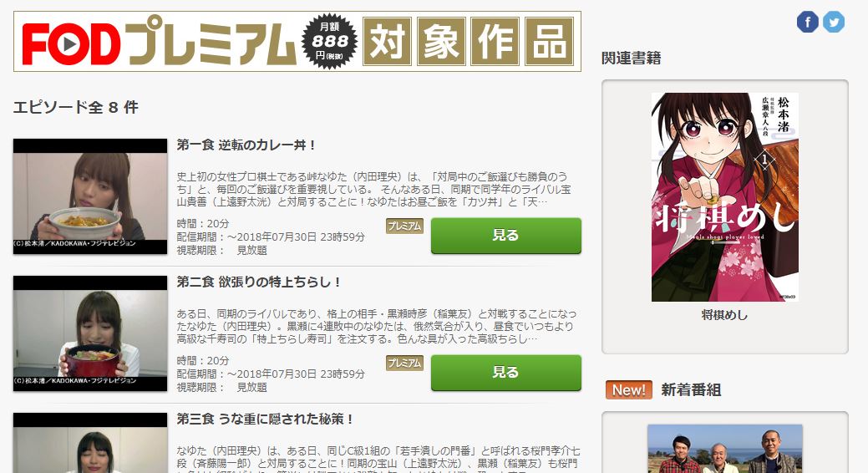Click the Facebook share icon
Viewport: 868px width, 473px height.
[808, 23]
